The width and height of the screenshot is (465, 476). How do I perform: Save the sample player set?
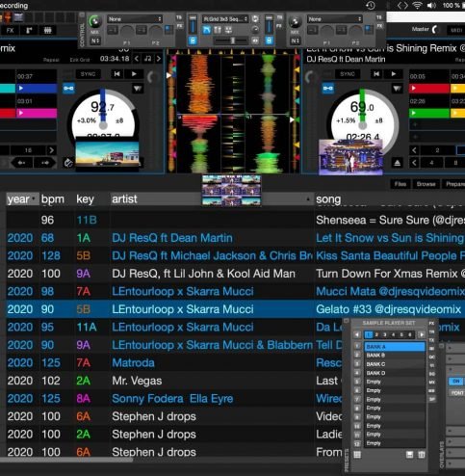click(x=409, y=455)
